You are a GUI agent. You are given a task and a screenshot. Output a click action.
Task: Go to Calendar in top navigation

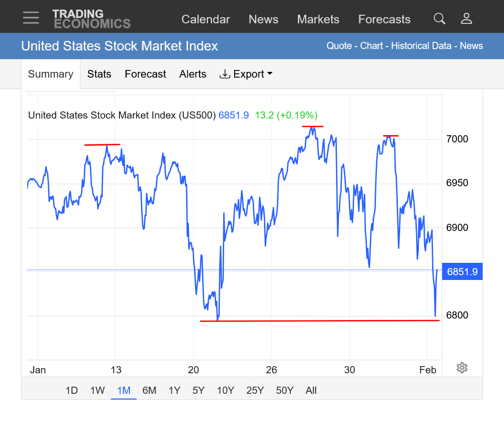(206, 20)
